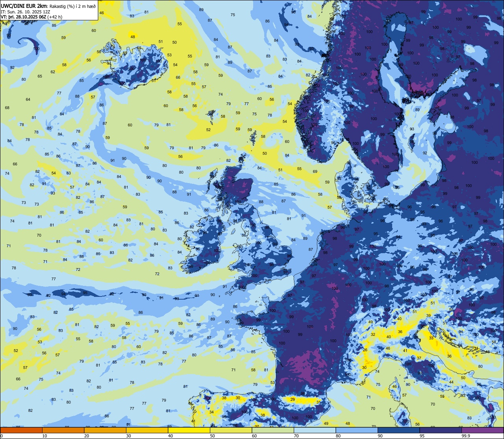
Task: Click the legend label "80" under the colorbar
Action: pyautogui.click(x=338, y=435)
